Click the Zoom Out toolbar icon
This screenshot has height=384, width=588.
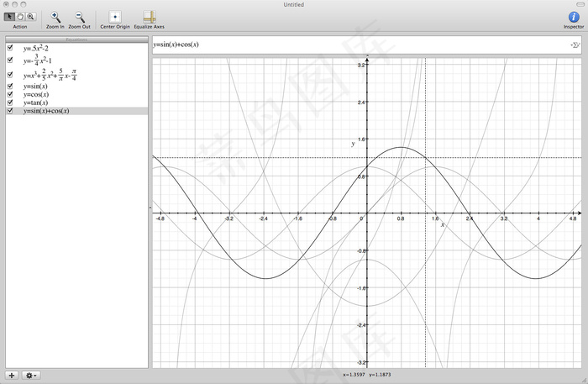pos(80,17)
